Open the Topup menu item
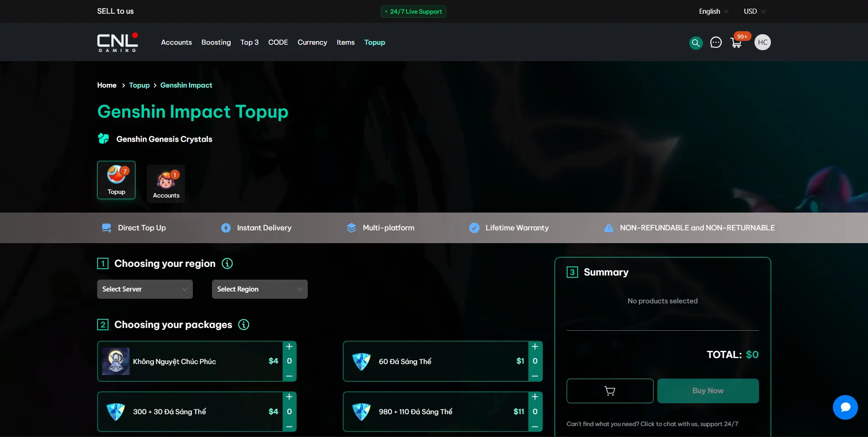868x437 pixels. click(375, 42)
